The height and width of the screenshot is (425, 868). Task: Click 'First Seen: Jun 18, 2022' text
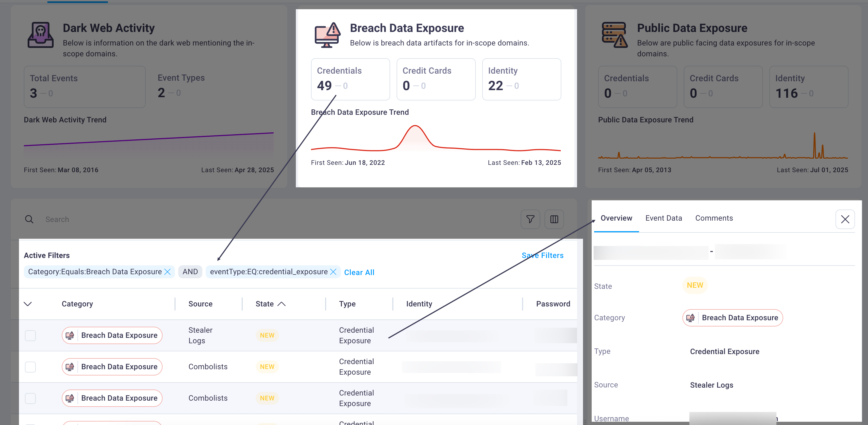pyautogui.click(x=348, y=163)
